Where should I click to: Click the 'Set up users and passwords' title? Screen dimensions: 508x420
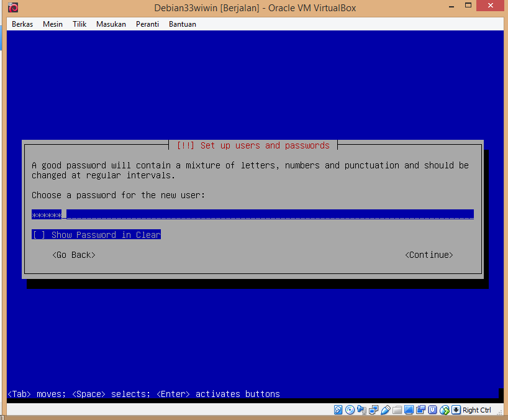(265, 145)
